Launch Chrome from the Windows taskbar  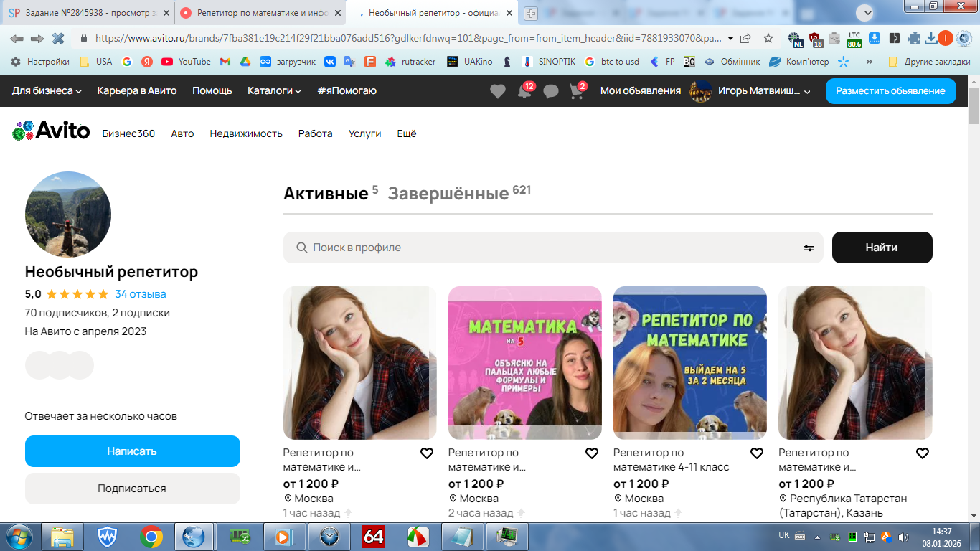tap(151, 537)
